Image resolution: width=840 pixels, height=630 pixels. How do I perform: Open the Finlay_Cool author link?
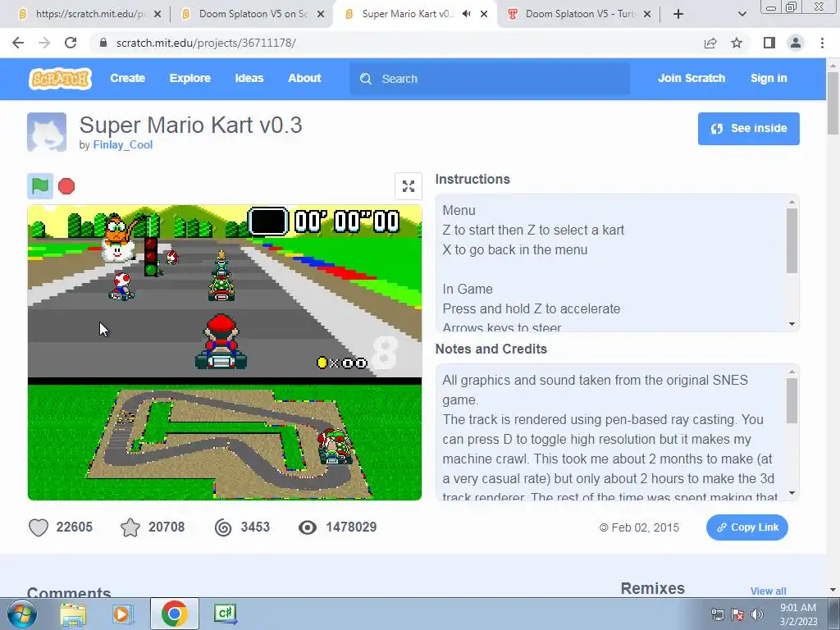coord(123,144)
